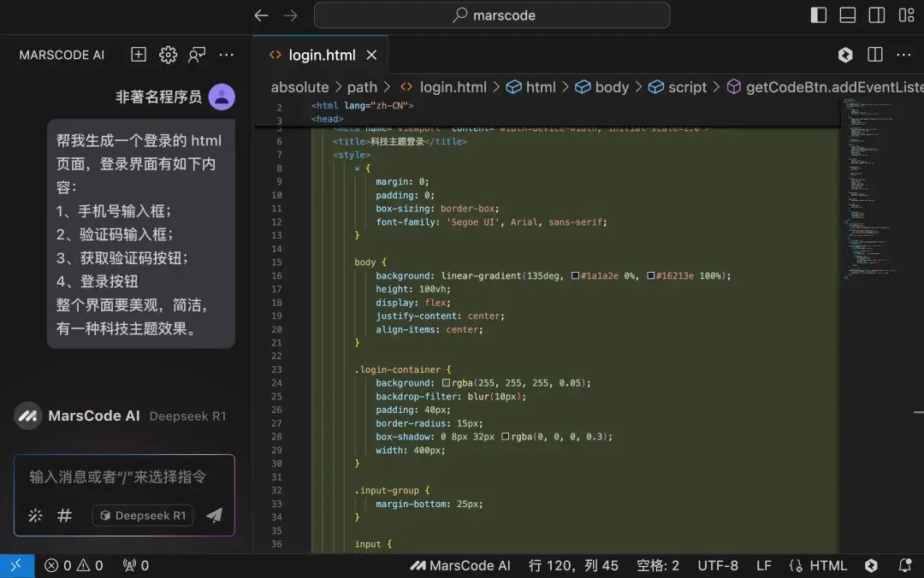Screen dimensions: 924x578
Task: Open the Deepseek R1 model selector
Action: [x=142, y=516]
